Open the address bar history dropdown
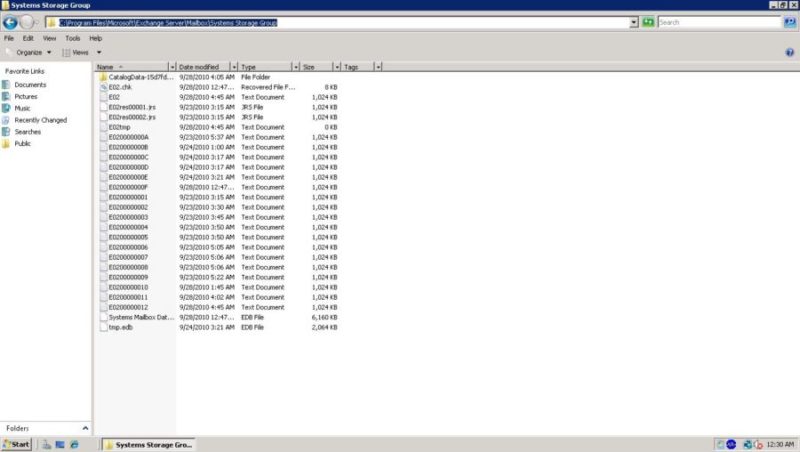 click(634, 22)
